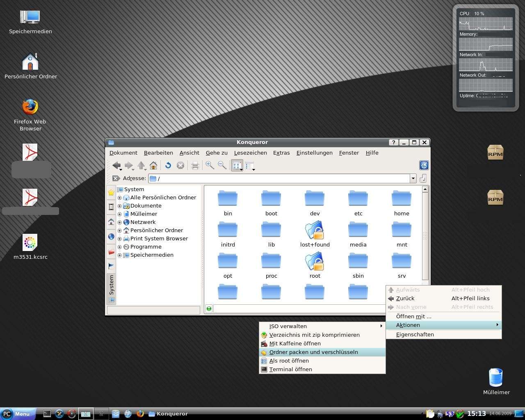Select the bookmarks star sidebar tab

(x=111, y=192)
